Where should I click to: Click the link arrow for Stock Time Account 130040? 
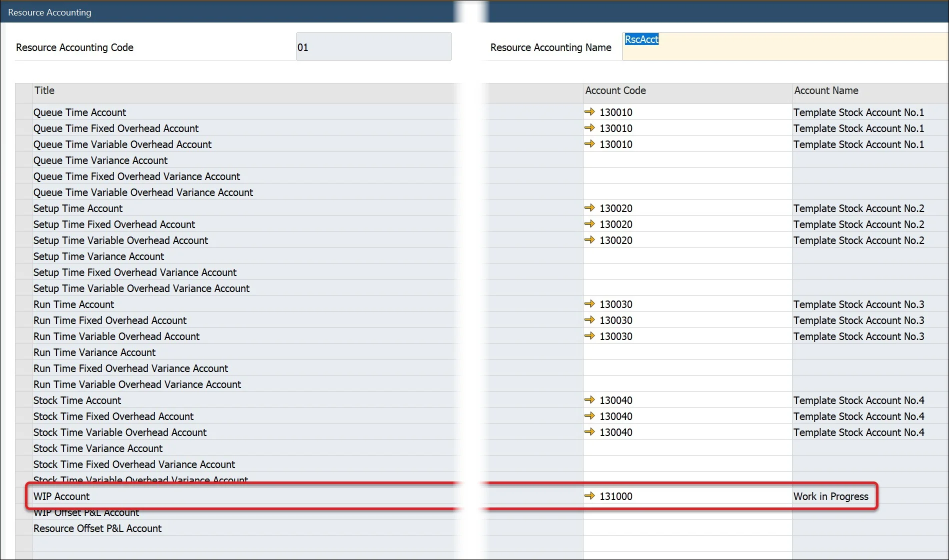[x=590, y=400]
